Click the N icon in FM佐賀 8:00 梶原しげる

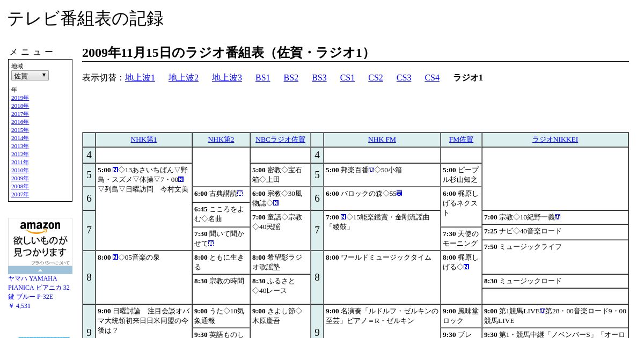coord(466,267)
